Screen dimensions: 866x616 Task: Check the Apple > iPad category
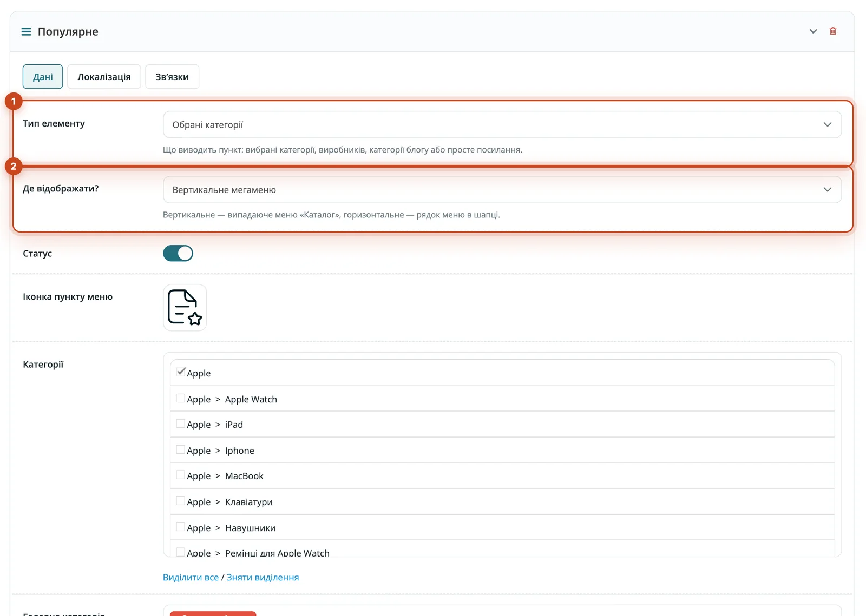[x=181, y=423]
